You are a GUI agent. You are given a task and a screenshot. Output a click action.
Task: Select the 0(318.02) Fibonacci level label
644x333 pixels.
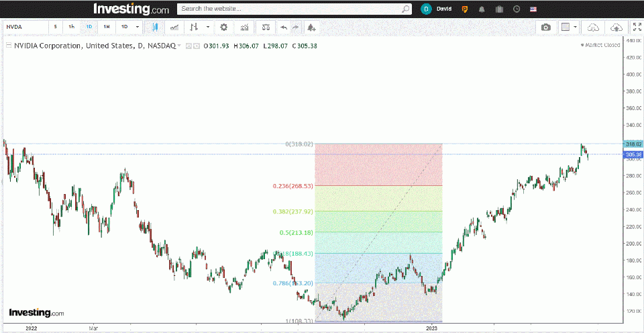[299, 144]
